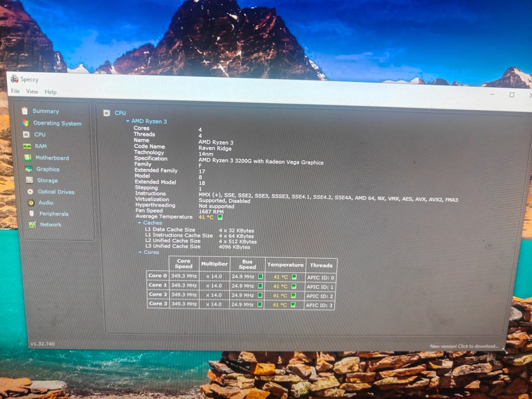Click Core 0 temperature green indicator

coord(294,277)
